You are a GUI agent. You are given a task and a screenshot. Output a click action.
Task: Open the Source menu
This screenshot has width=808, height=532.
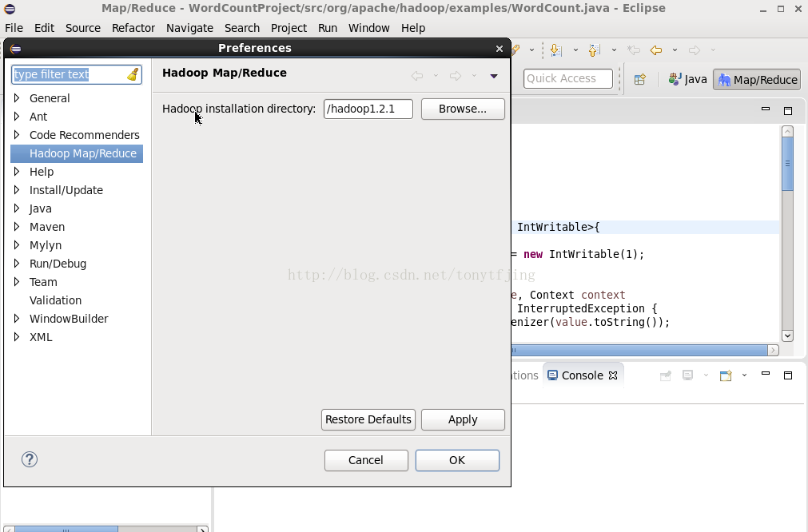(83, 28)
